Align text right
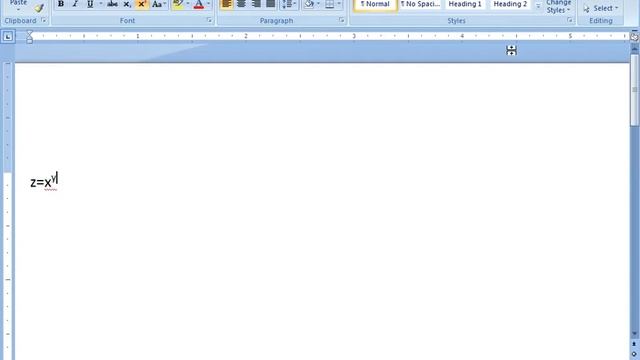 click(256, 4)
